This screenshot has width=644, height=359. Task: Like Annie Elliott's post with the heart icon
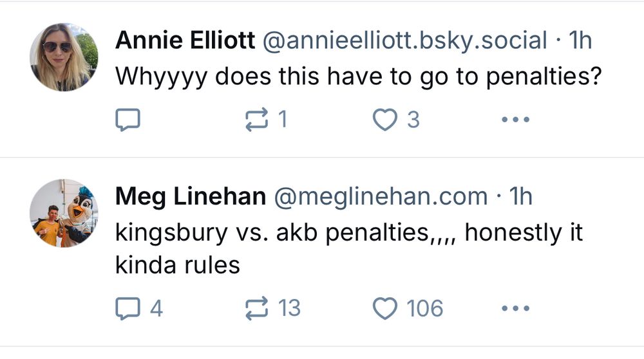tap(385, 120)
